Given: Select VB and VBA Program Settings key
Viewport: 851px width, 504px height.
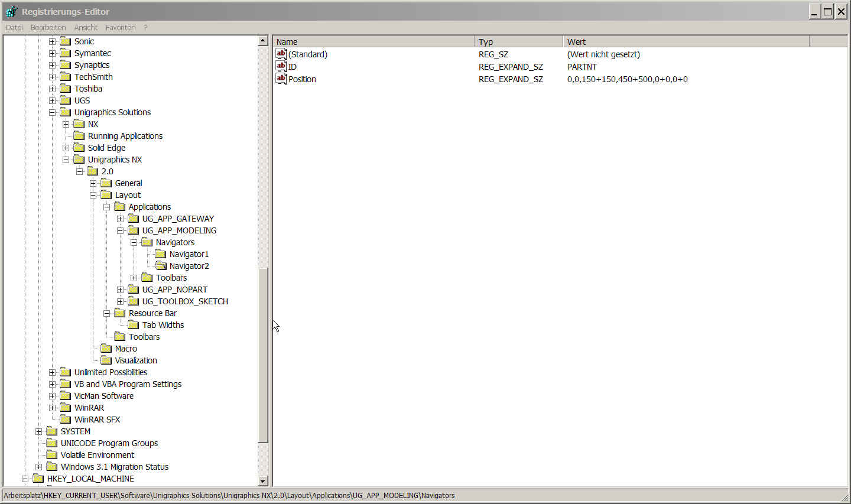Looking at the screenshot, I should pyautogui.click(x=128, y=384).
